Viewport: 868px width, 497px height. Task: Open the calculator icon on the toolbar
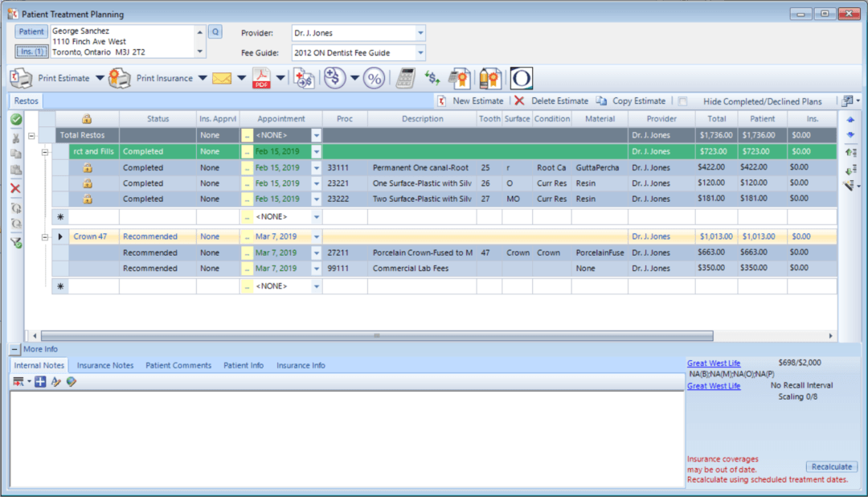[404, 78]
